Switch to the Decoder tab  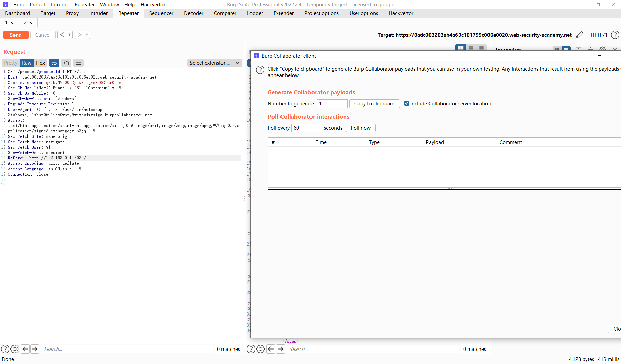pyautogui.click(x=194, y=13)
